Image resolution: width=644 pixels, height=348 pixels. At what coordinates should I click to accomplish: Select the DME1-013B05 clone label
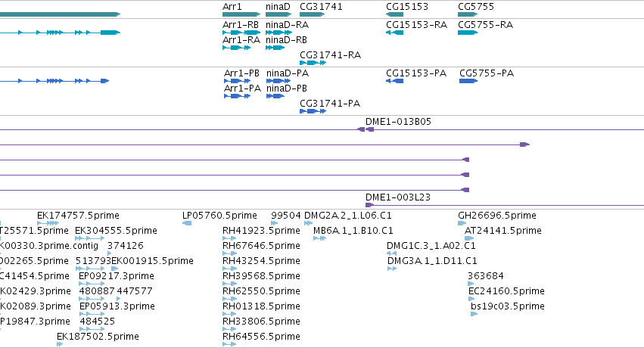tap(398, 122)
